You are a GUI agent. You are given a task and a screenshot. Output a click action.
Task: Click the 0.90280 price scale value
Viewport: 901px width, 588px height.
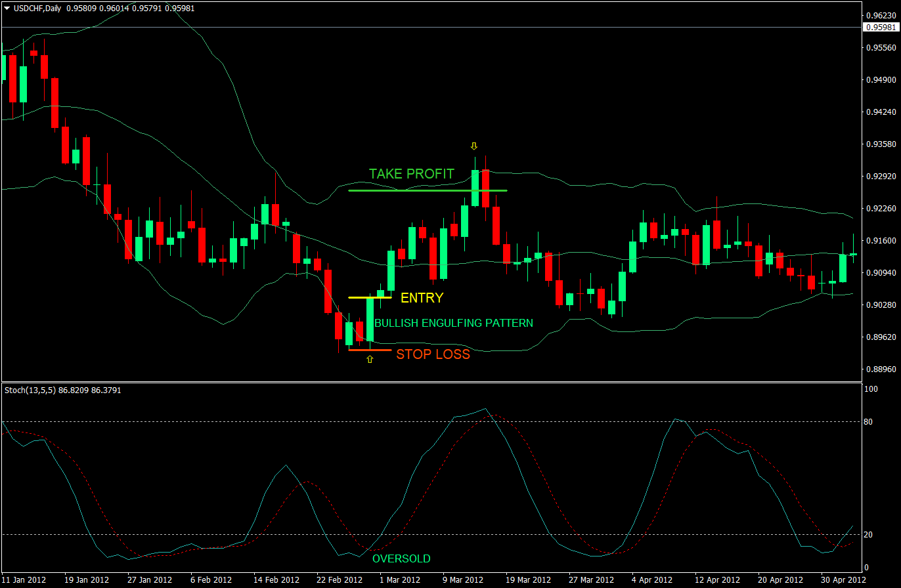881,305
